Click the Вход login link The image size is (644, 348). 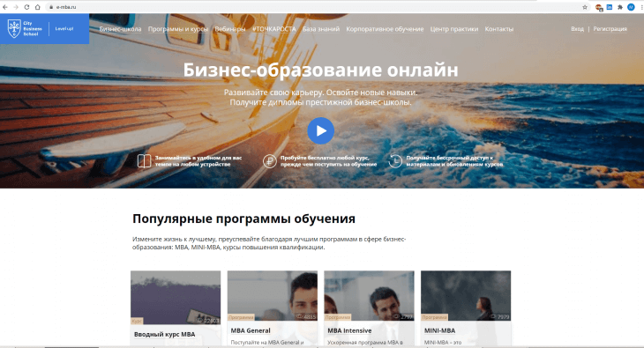578,29
